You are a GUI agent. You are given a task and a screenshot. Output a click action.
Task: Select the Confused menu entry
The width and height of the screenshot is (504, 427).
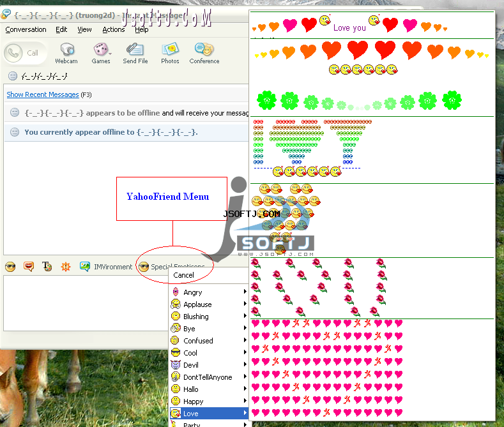tap(210, 341)
